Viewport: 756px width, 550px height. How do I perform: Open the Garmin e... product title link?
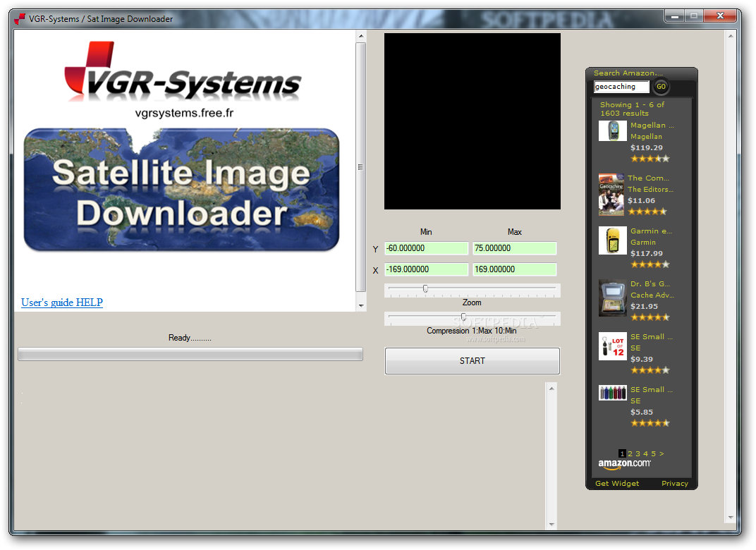(651, 231)
